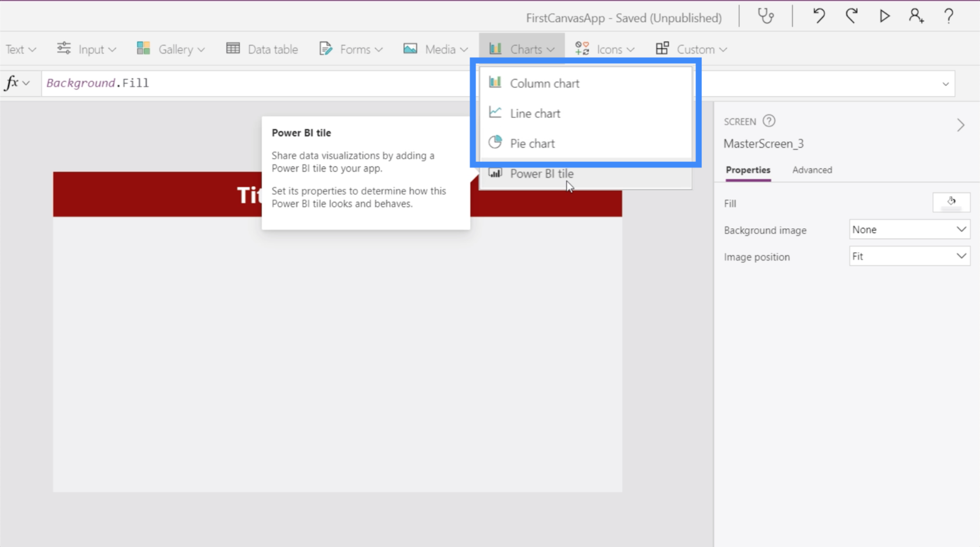Open the App checker stethoscope icon
Image resolution: width=980 pixels, height=547 pixels.
click(766, 16)
